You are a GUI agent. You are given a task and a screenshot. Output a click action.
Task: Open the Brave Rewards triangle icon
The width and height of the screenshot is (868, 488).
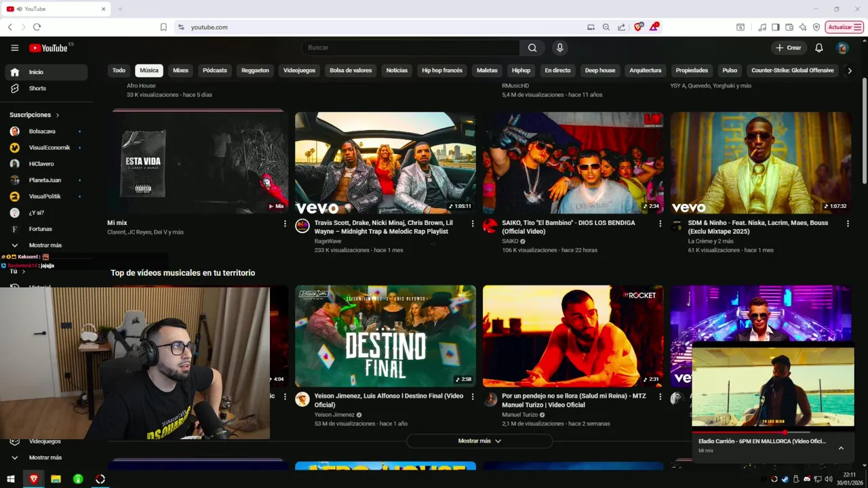[x=654, y=27]
